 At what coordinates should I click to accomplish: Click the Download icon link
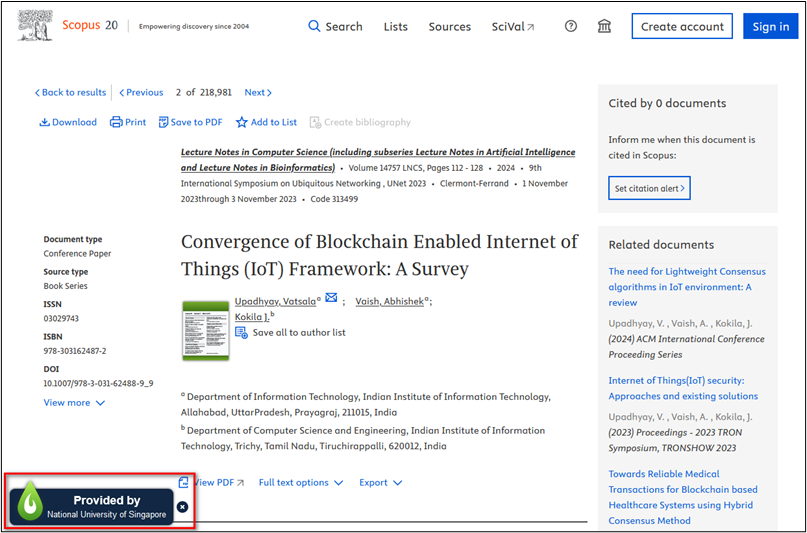(68, 122)
